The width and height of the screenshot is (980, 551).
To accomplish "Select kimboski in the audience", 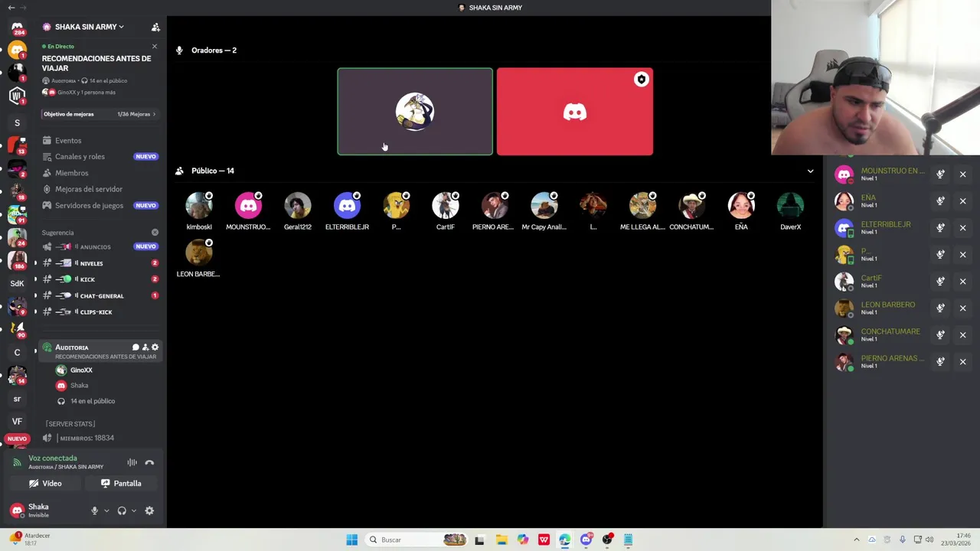I will (x=199, y=211).
